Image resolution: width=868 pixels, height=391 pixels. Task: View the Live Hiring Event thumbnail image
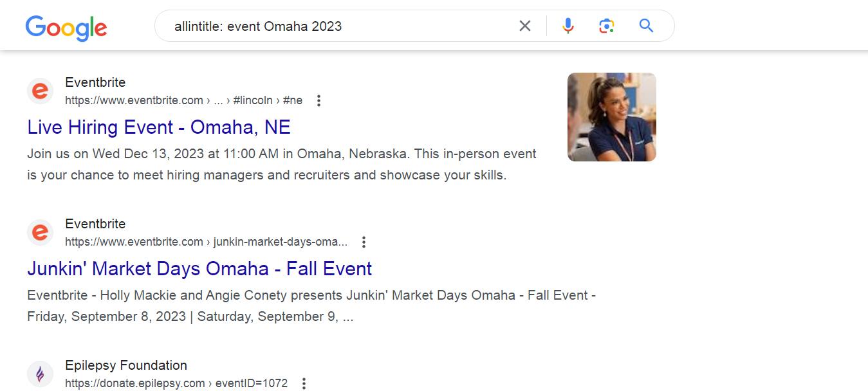point(611,116)
